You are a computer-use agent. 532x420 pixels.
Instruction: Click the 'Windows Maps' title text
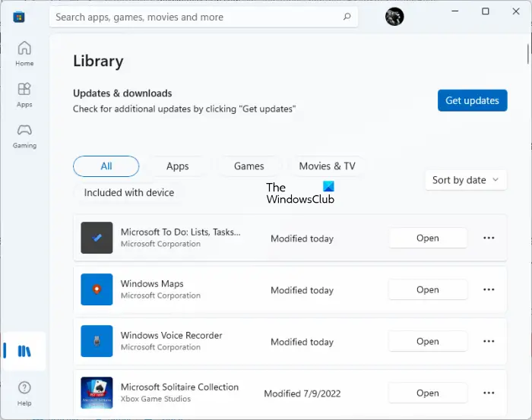(x=152, y=284)
